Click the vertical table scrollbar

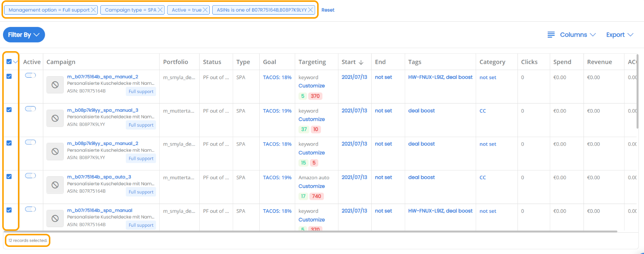(x=637, y=92)
